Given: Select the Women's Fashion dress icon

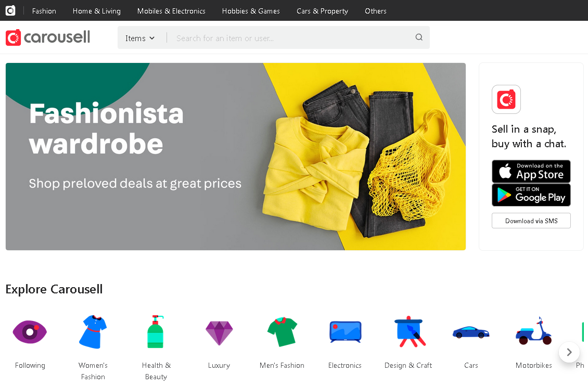Looking at the screenshot, I should (x=93, y=332).
